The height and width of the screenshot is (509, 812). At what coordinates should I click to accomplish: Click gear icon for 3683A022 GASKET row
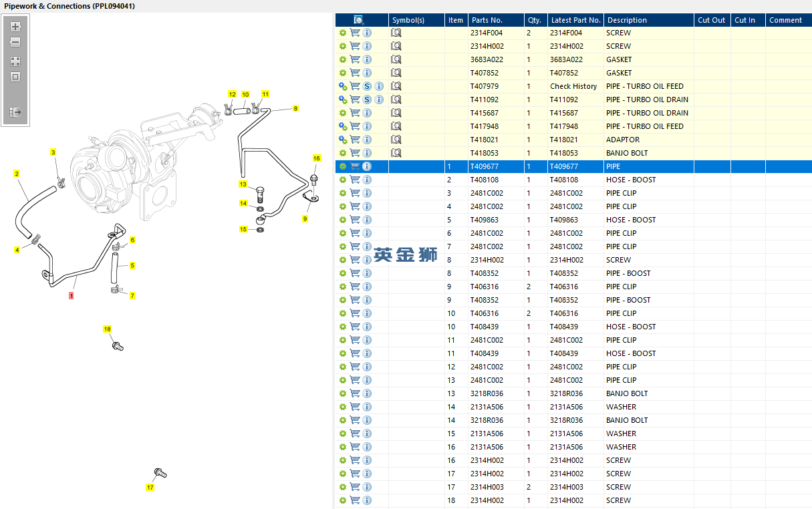pos(343,59)
